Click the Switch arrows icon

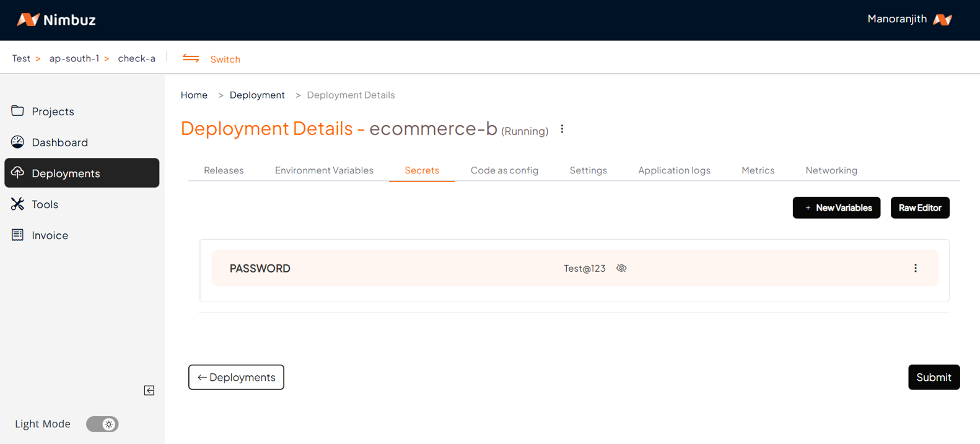pos(191,59)
